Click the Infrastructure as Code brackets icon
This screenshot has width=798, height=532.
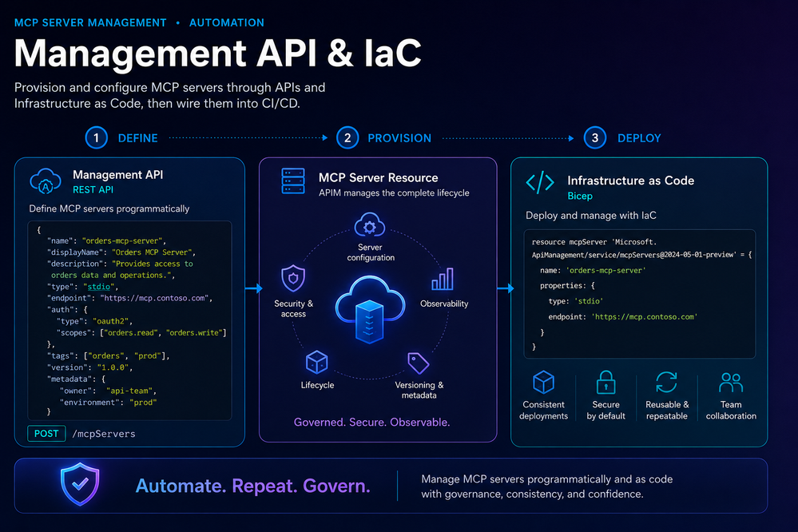pos(540,182)
